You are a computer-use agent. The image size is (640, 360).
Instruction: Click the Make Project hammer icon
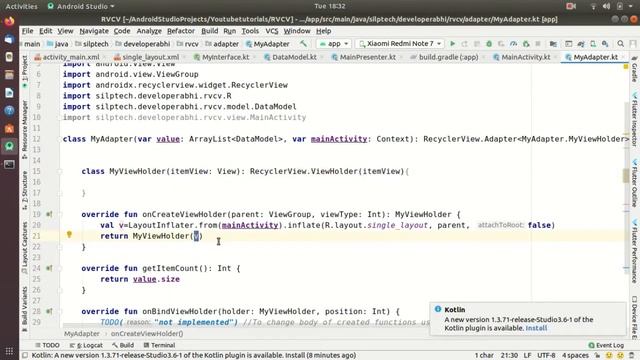click(x=303, y=44)
